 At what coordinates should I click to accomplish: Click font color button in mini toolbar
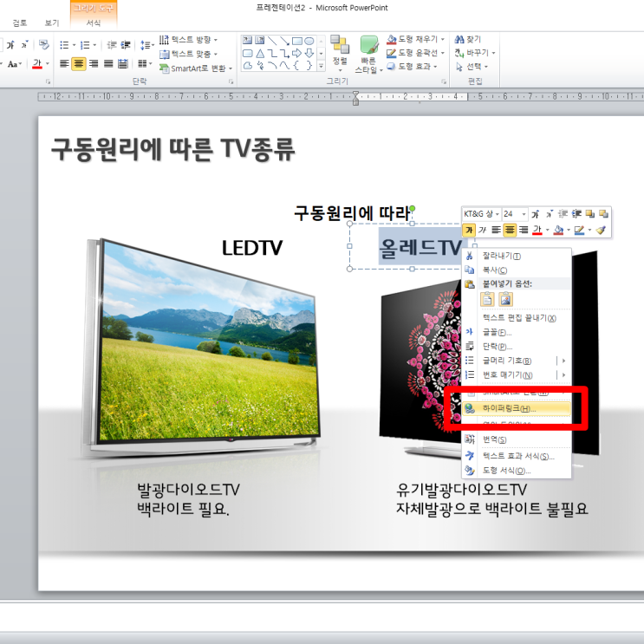(537, 230)
